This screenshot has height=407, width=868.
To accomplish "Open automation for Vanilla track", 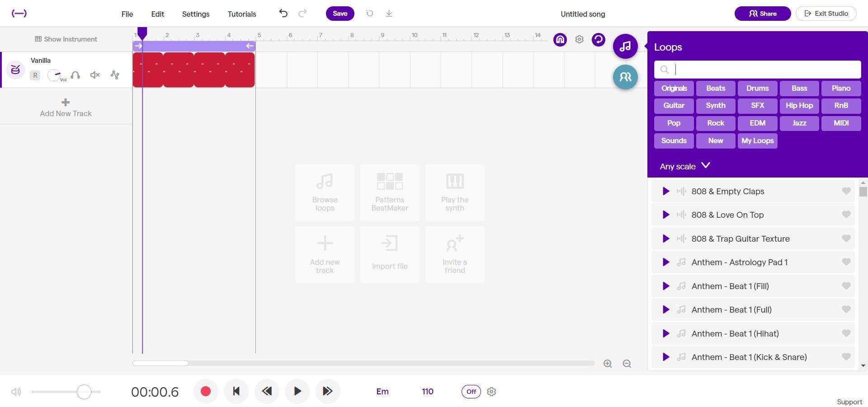I will 115,75.
